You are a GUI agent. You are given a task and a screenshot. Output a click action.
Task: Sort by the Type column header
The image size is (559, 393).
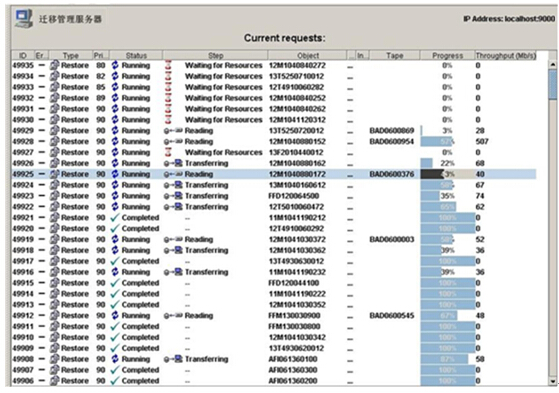click(71, 55)
